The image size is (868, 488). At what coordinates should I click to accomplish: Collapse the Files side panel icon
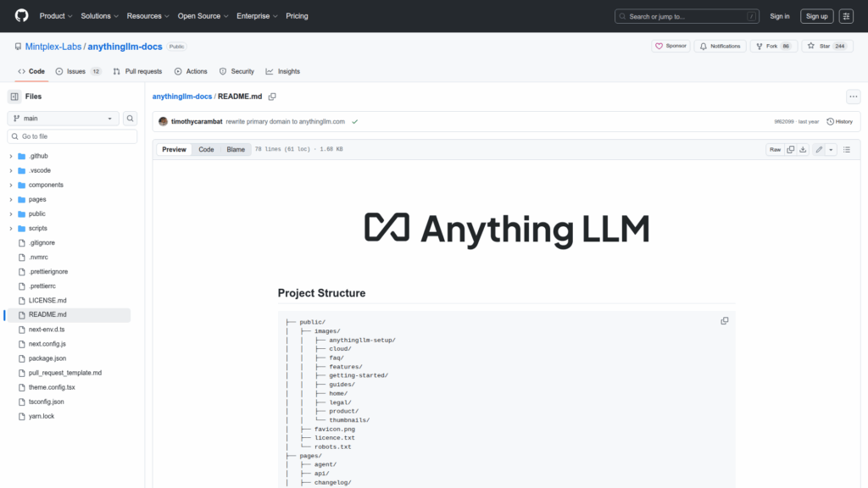[14, 97]
